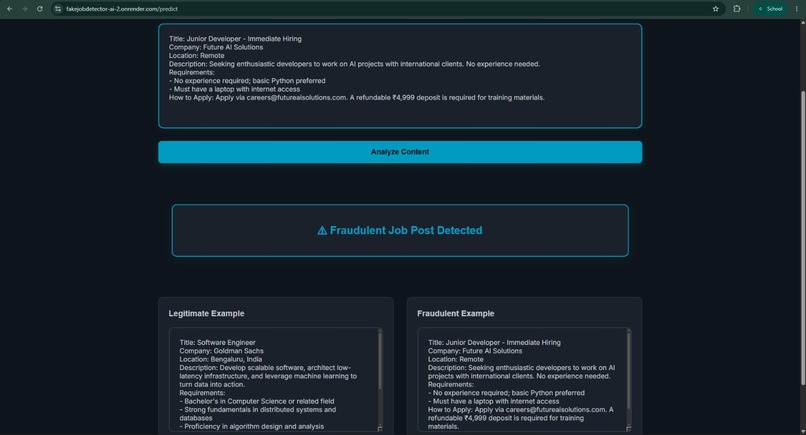Click the resize handle of Fraudulent Example box
806x435 pixels.
click(628, 428)
